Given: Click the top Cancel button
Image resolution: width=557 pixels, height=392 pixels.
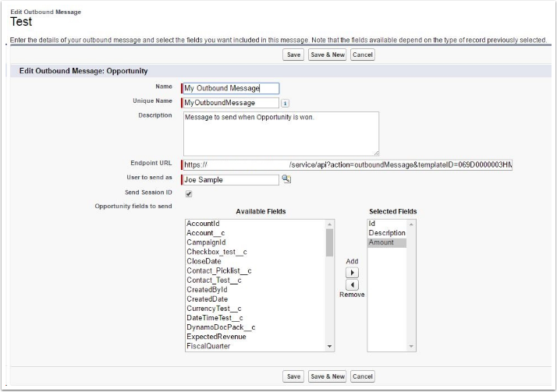Looking at the screenshot, I should (x=363, y=55).
